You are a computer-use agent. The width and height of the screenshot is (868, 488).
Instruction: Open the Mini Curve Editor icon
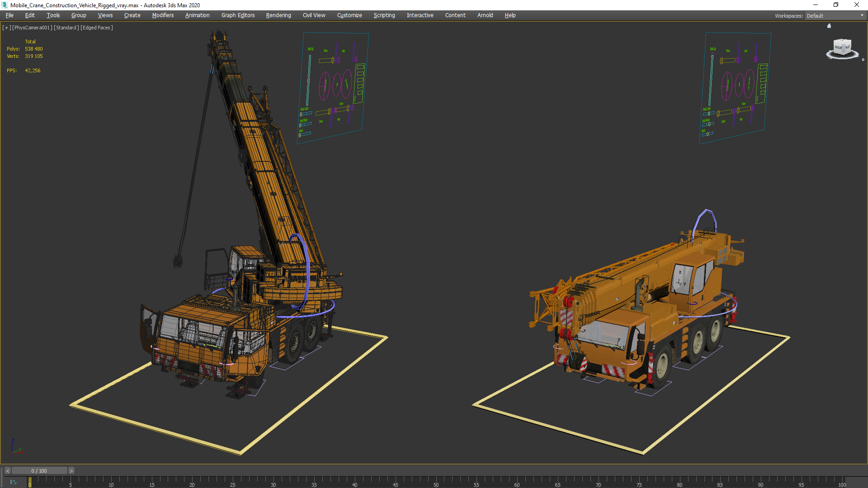(13, 482)
